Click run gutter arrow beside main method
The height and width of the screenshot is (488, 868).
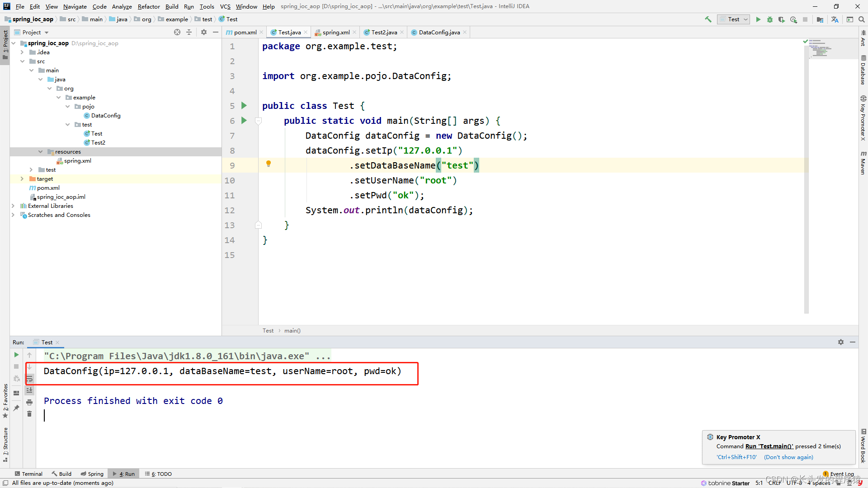click(x=244, y=121)
